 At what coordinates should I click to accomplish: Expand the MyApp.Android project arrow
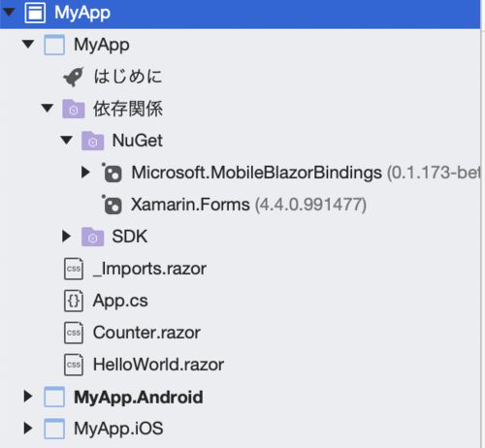coord(28,396)
